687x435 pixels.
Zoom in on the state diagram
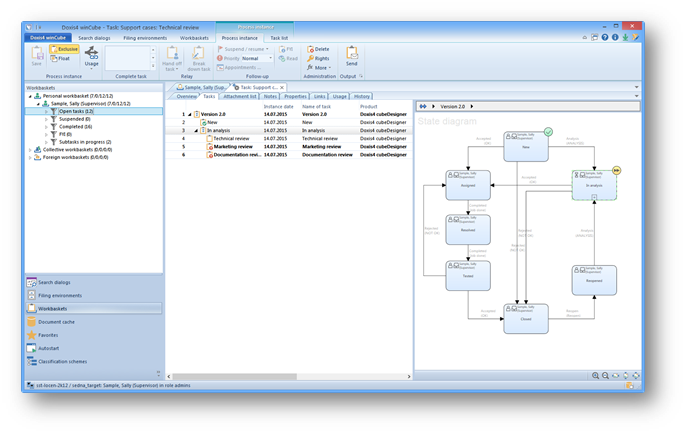pos(595,375)
